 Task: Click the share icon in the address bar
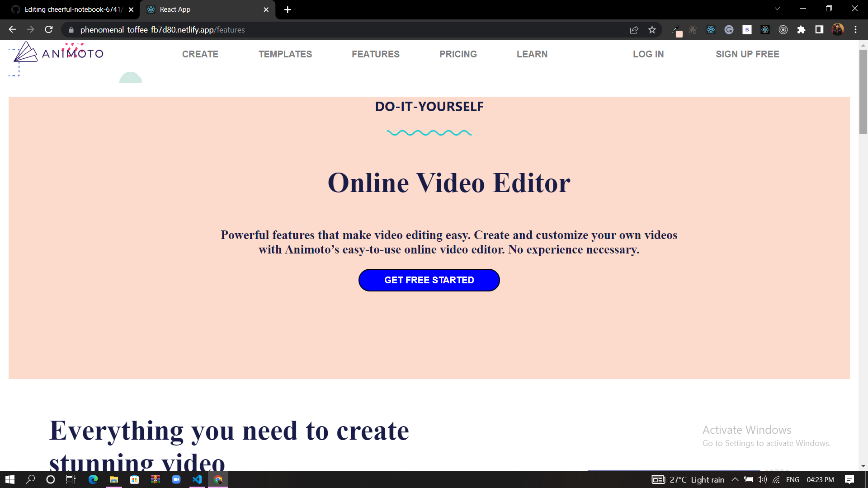click(634, 30)
